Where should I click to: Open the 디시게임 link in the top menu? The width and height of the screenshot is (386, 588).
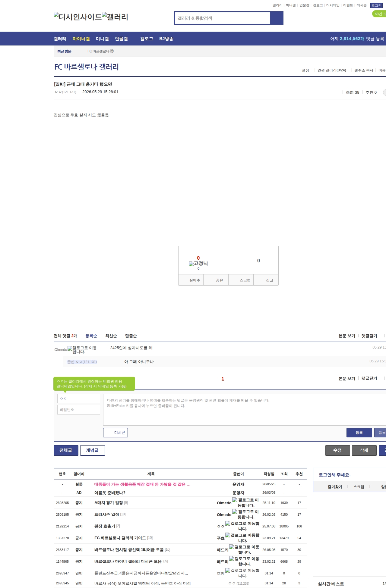coord(333,5)
